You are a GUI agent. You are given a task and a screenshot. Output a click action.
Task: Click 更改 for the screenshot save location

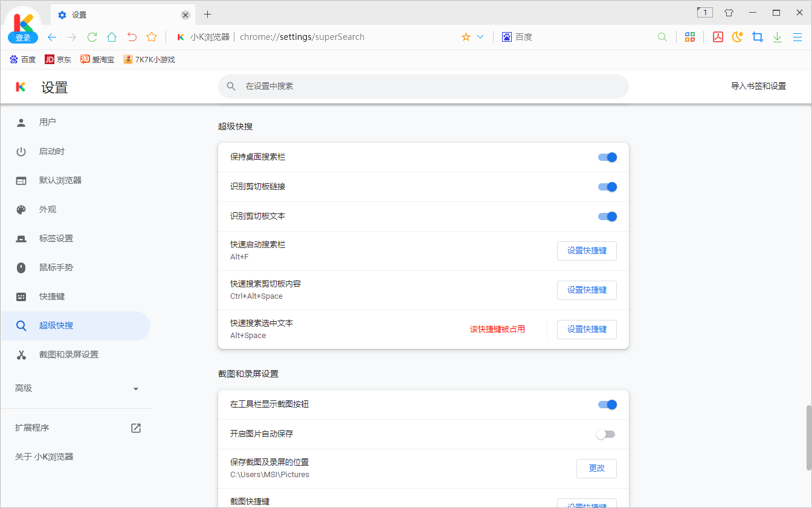click(596, 469)
